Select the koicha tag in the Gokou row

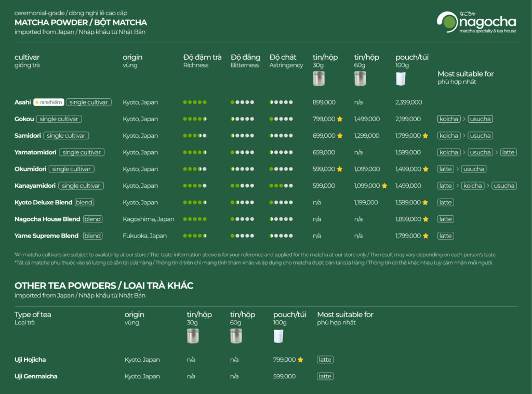coord(448,119)
